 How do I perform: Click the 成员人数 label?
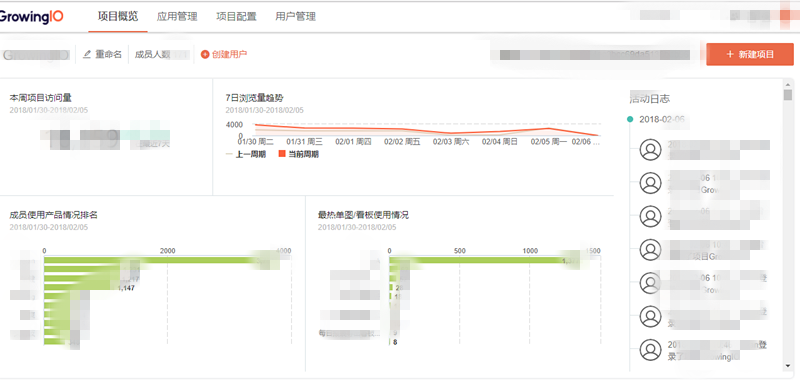[152, 55]
